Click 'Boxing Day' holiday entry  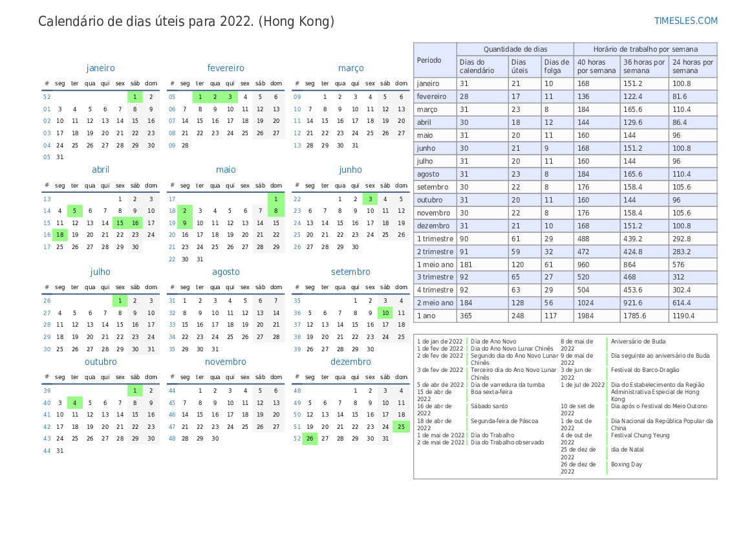[x=626, y=464]
